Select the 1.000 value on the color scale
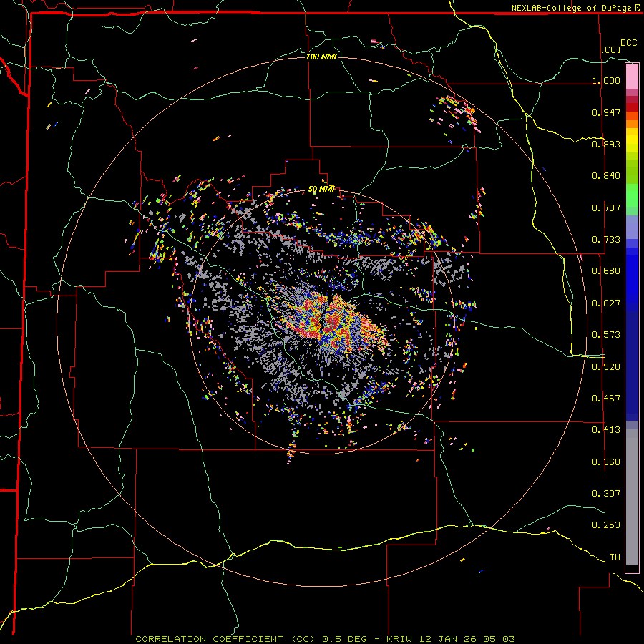The image size is (644, 644). (606, 80)
